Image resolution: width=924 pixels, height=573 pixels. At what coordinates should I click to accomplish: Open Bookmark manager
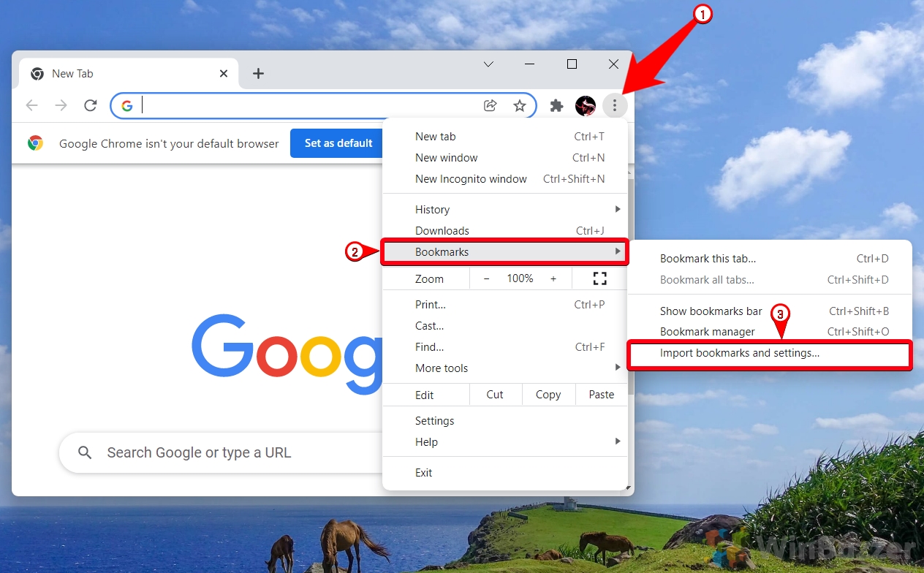pos(707,331)
